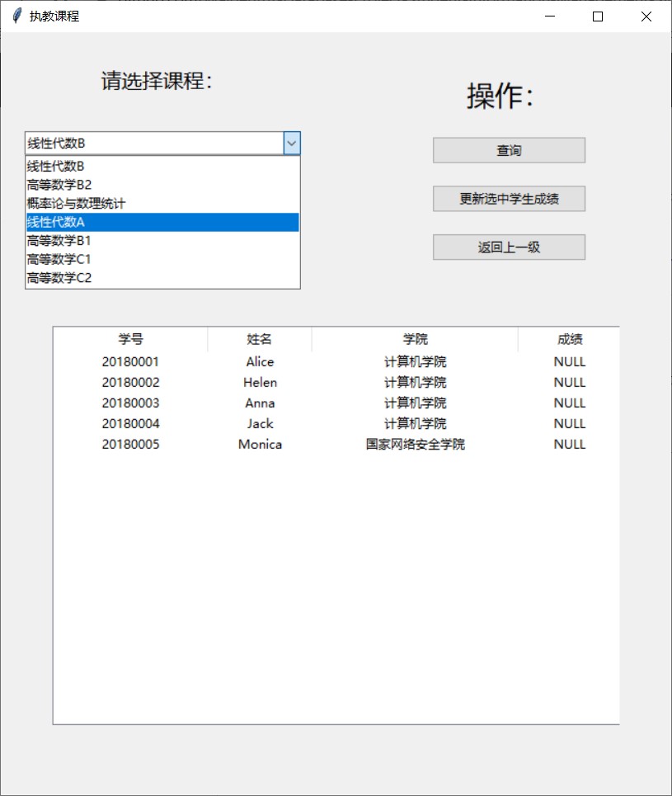Click the 更新选中学生成绩 button
The width and height of the screenshot is (672, 796).
[x=508, y=198]
